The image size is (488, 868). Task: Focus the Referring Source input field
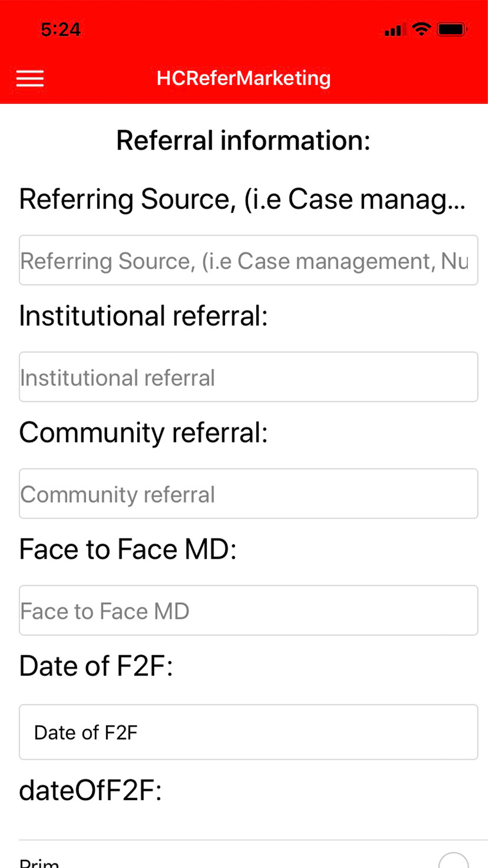click(x=248, y=260)
